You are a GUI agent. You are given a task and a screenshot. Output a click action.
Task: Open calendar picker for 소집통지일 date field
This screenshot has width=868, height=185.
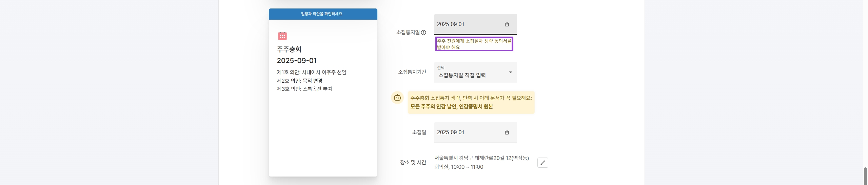pyautogui.click(x=507, y=24)
